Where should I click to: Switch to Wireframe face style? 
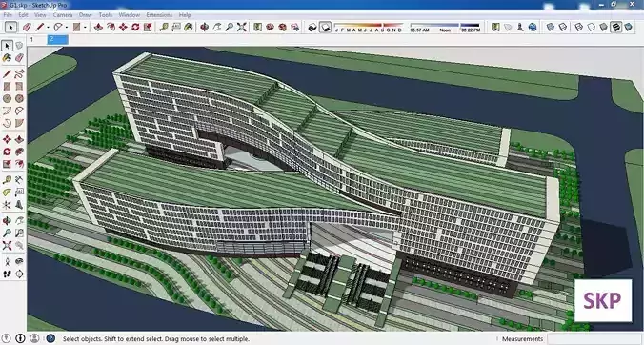coord(578,27)
